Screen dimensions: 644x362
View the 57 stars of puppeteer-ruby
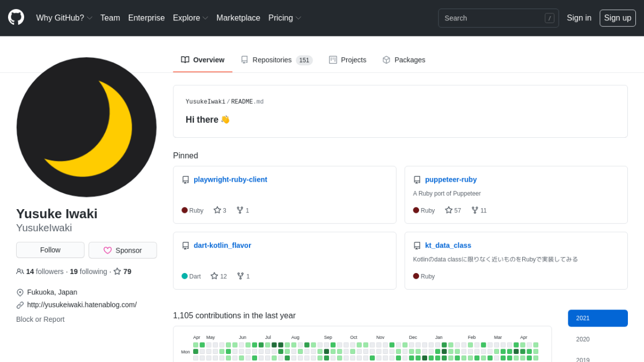(453, 210)
